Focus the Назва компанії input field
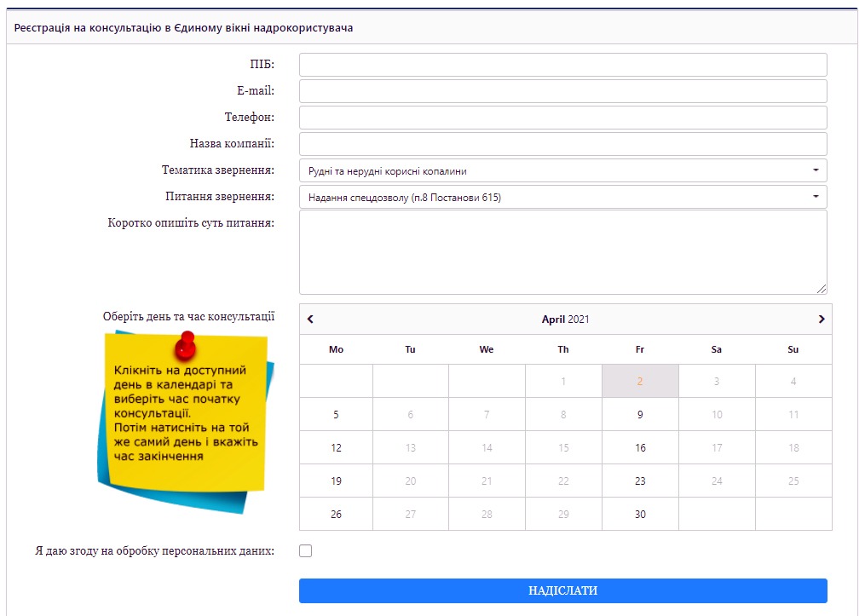The width and height of the screenshot is (865, 616). coord(563,144)
